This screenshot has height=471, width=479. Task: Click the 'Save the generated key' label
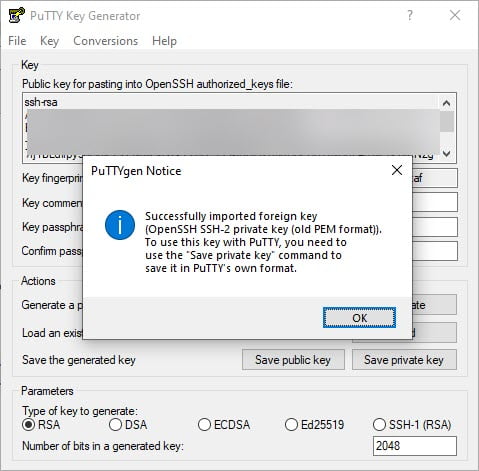(x=79, y=360)
